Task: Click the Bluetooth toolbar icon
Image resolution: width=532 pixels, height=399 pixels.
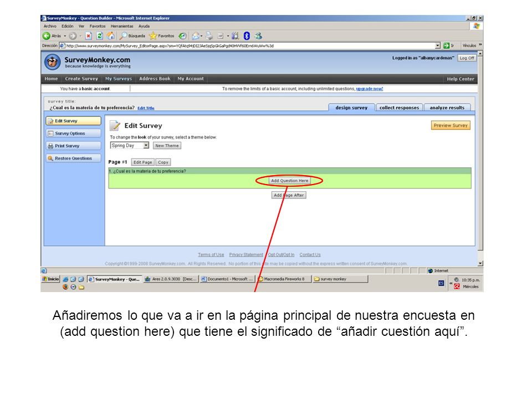Action: tap(247, 35)
